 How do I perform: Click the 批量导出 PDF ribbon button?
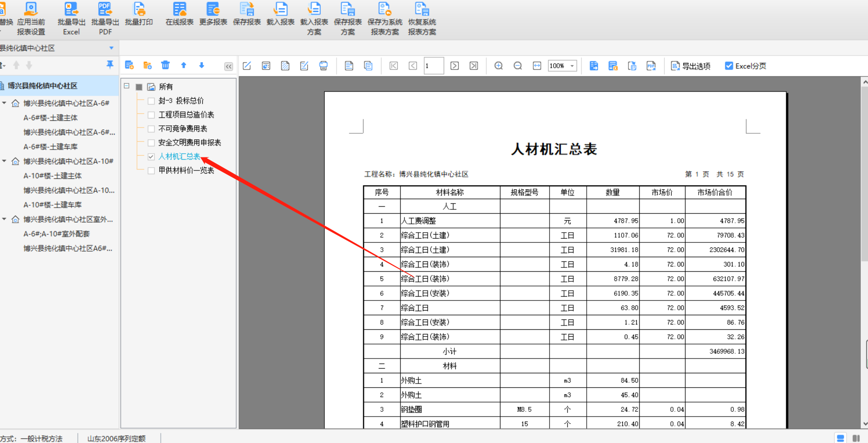[x=105, y=19]
